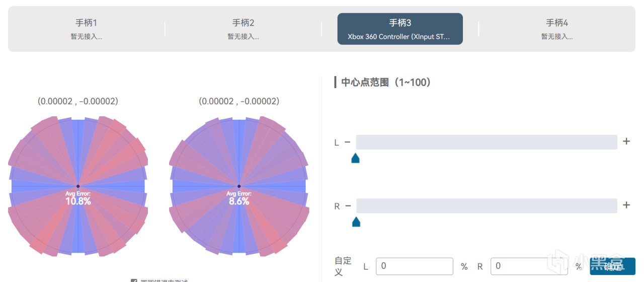Click the plus icon for L range

tap(626, 142)
